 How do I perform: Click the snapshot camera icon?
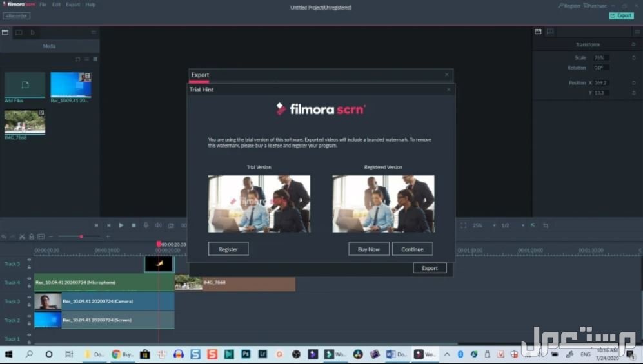[x=171, y=225]
